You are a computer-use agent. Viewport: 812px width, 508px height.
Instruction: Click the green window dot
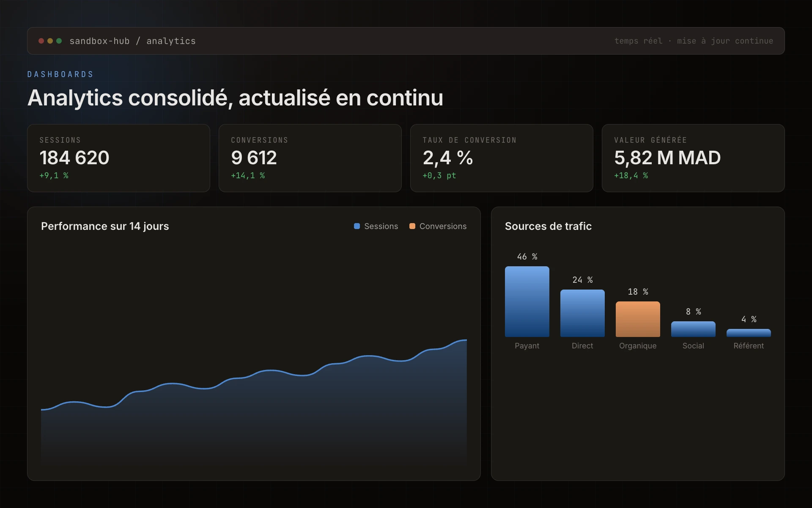(x=59, y=41)
